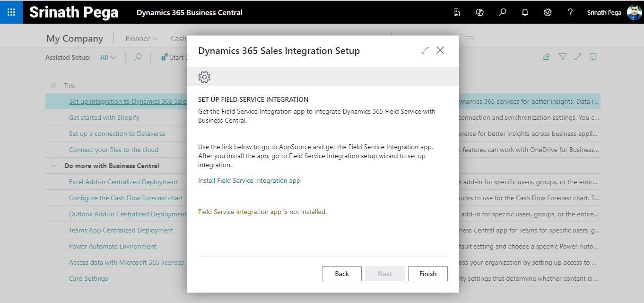The height and width of the screenshot is (303, 644).
Task: Click the filter funnel icon
Action: coord(563,57)
